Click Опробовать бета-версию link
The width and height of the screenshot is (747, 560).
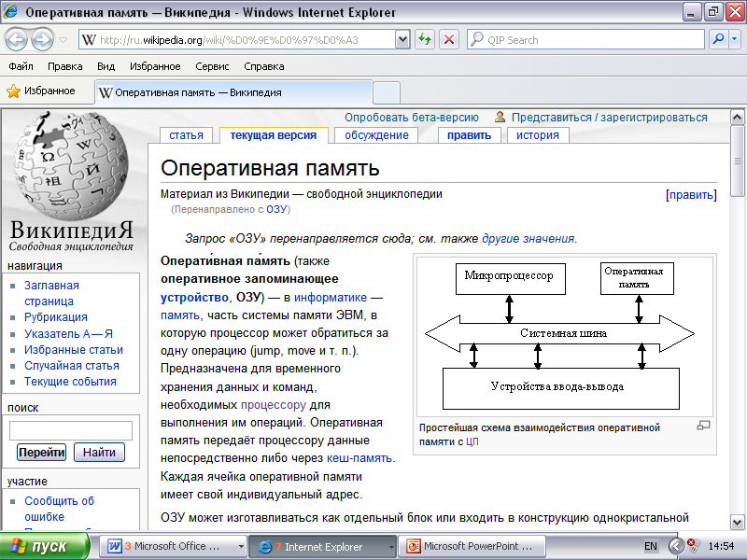(412, 118)
